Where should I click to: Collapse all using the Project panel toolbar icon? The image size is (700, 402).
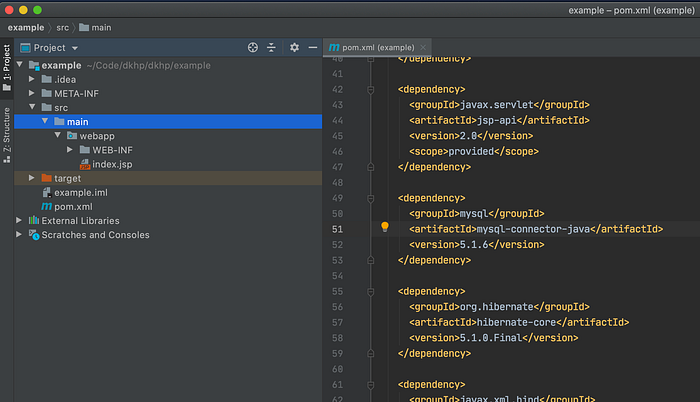click(271, 47)
